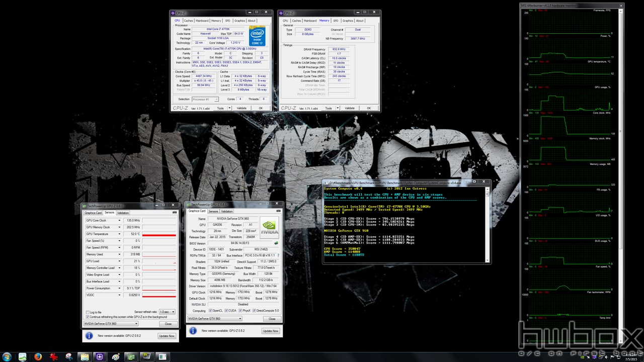Open Sensors tab in GPU-Z Graphics Card window
The width and height of the screenshot is (644, 362).
point(213,211)
